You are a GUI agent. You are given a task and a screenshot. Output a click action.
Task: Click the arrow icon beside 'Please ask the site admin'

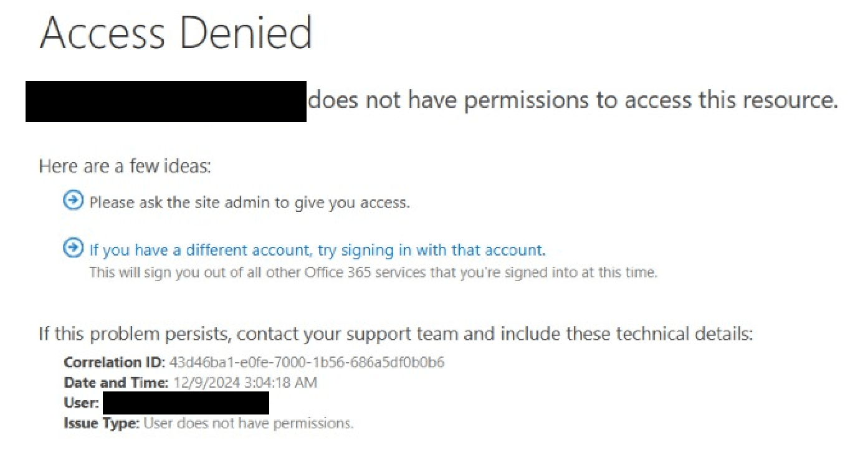pos(73,201)
